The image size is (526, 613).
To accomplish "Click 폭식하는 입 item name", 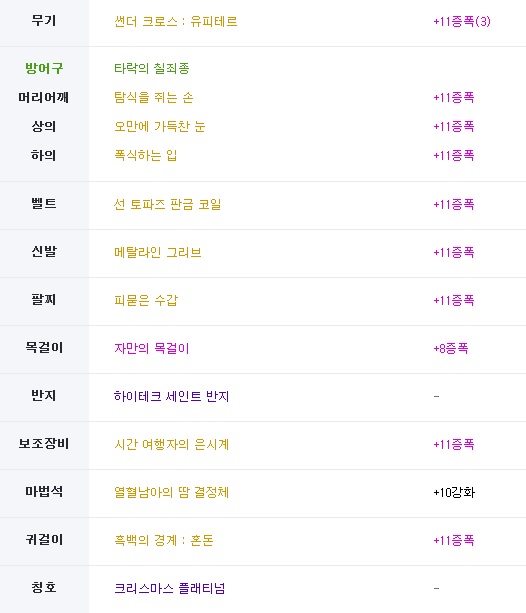I will (x=145, y=155).
